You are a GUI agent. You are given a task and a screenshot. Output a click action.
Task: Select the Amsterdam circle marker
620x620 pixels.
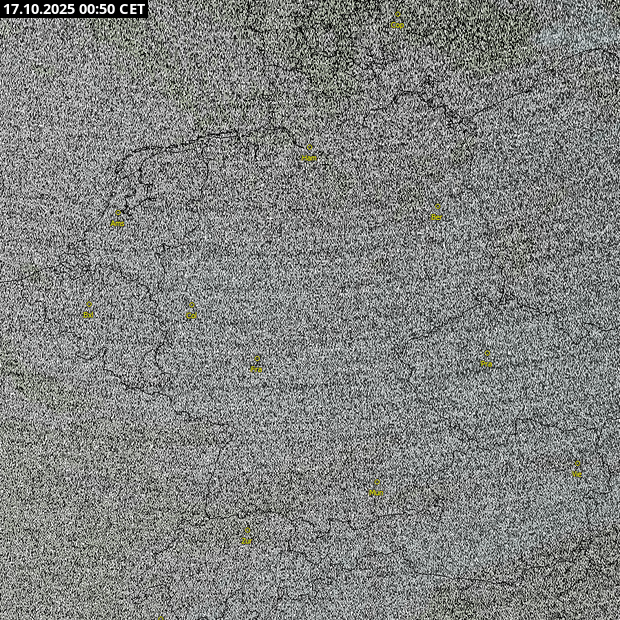point(118,213)
